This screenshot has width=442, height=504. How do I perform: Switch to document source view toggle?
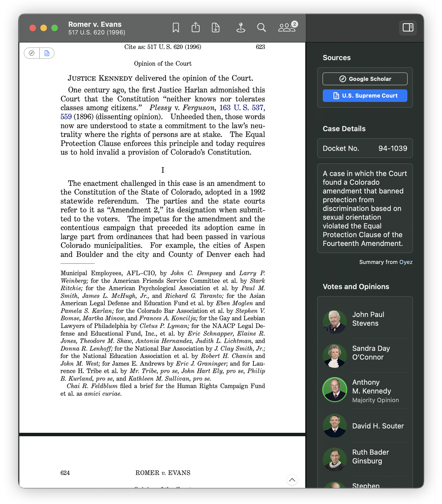pos(47,53)
